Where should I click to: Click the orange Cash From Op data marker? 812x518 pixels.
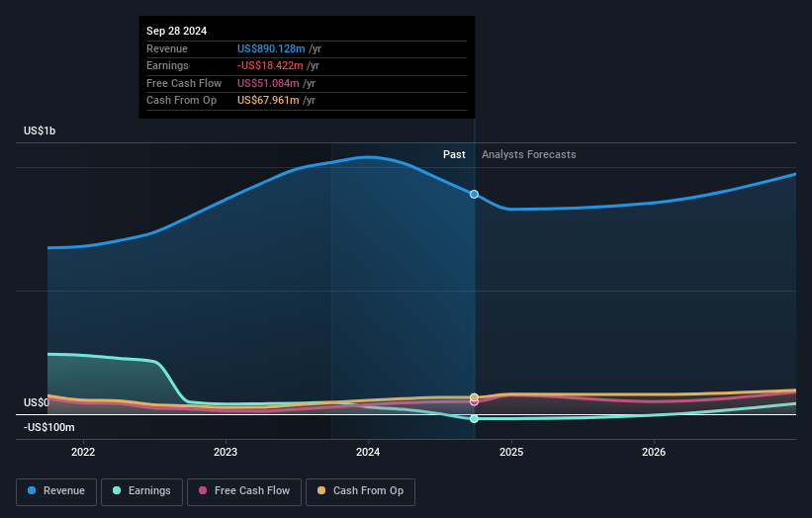(x=474, y=397)
